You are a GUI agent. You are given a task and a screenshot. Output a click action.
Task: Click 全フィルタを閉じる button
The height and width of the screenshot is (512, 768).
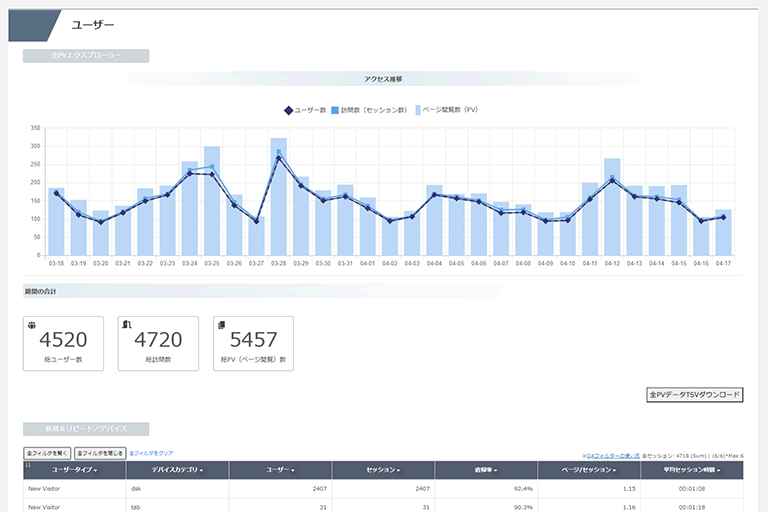click(100, 453)
